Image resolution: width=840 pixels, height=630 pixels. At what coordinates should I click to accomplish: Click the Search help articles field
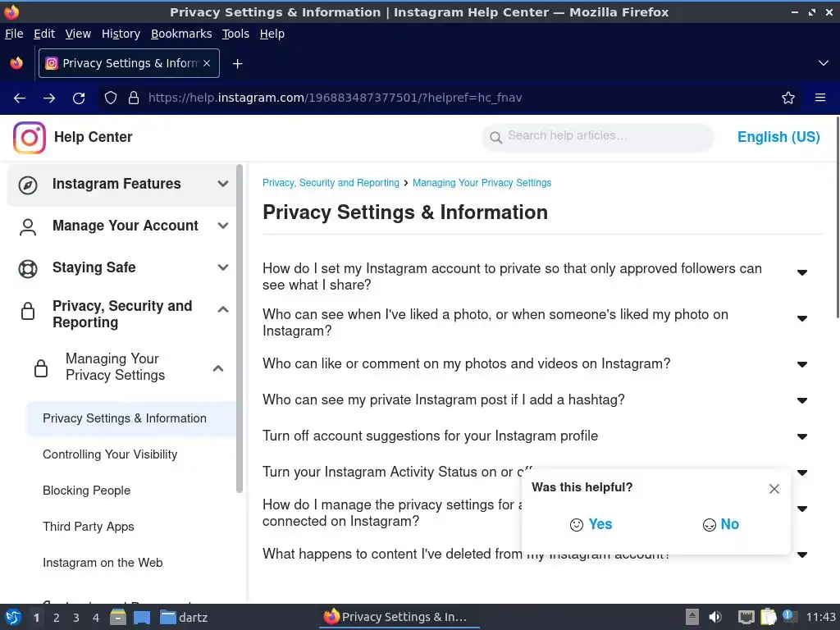[x=598, y=137]
